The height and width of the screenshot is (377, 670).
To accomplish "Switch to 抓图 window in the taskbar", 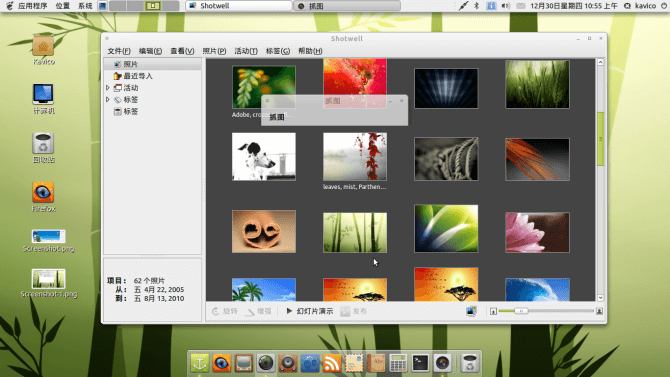I will (347, 6).
